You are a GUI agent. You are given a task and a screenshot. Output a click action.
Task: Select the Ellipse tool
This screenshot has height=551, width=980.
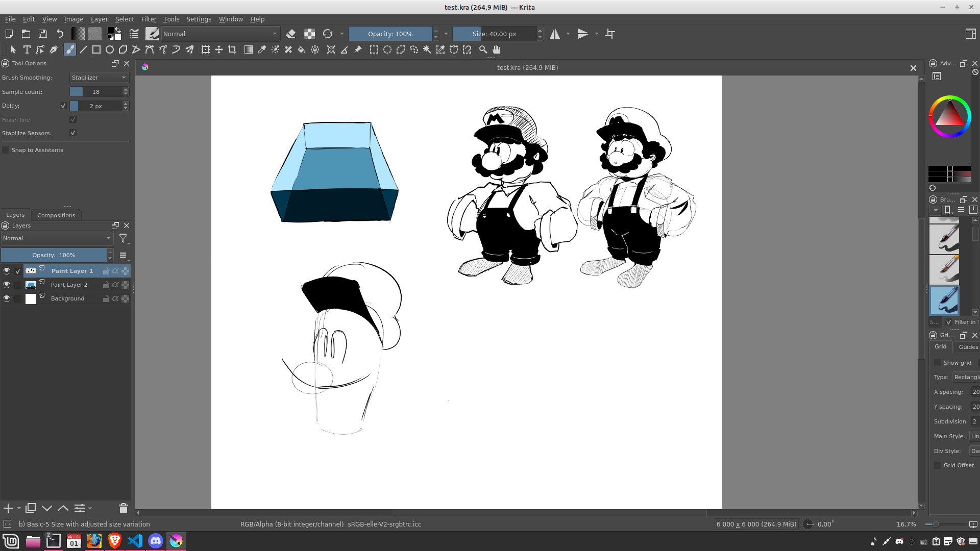click(x=109, y=49)
